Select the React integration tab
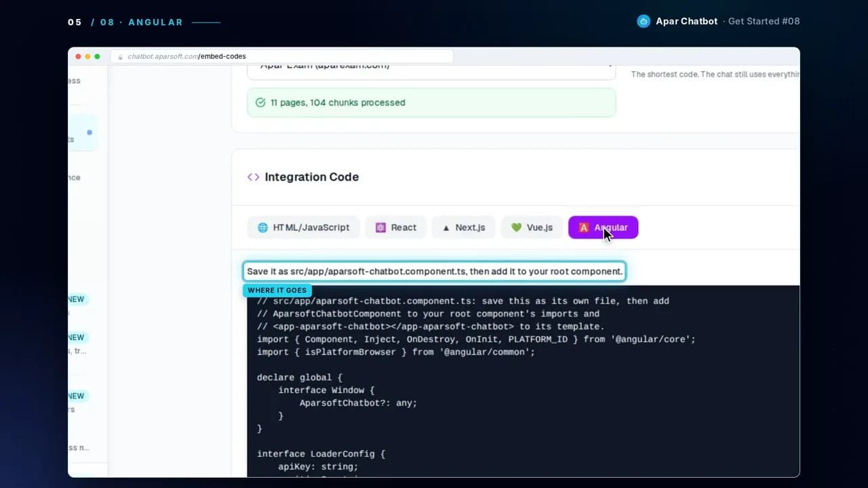The width and height of the screenshot is (868, 488). point(396,228)
